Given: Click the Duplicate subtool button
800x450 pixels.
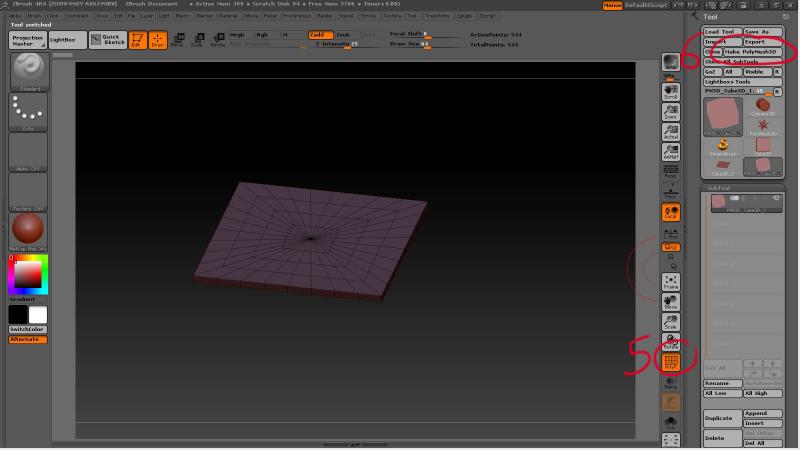Looking at the screenshot, I should pyautogui.click(x=722, y=418).
